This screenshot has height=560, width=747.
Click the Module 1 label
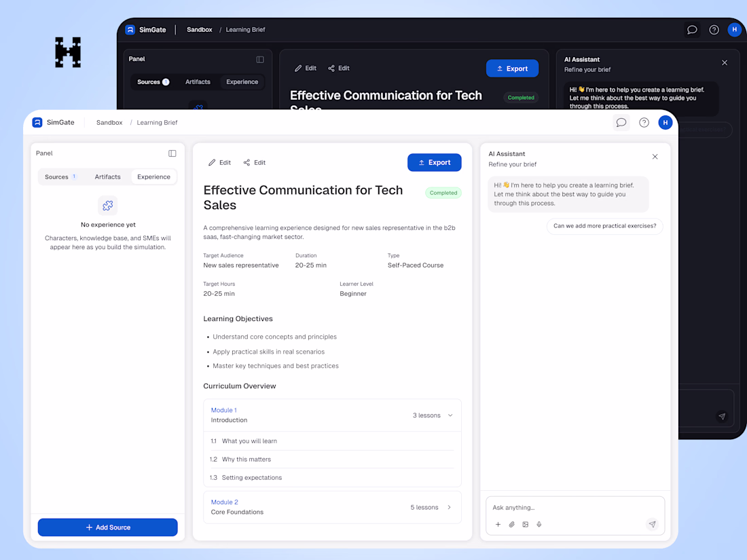[224, 410]
